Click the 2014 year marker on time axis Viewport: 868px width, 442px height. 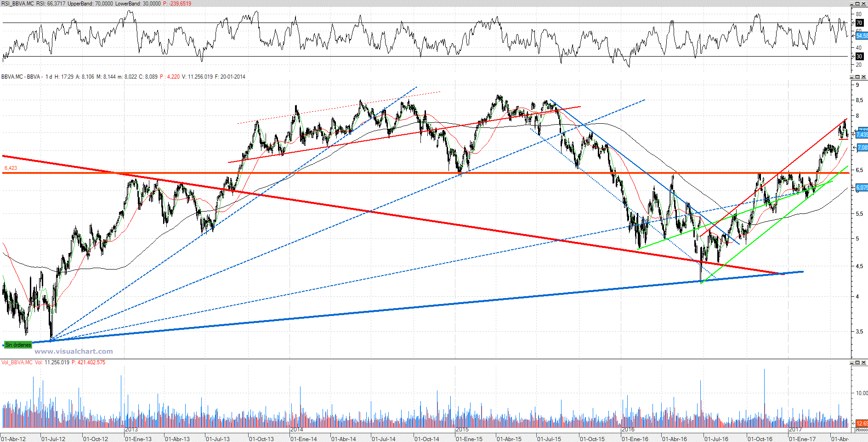click(x=297, y=430)
